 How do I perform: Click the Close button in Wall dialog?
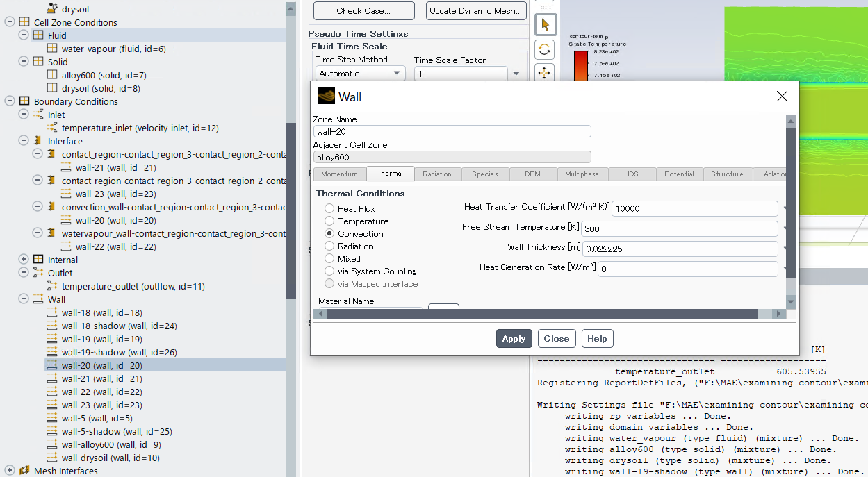click(557, 339)
